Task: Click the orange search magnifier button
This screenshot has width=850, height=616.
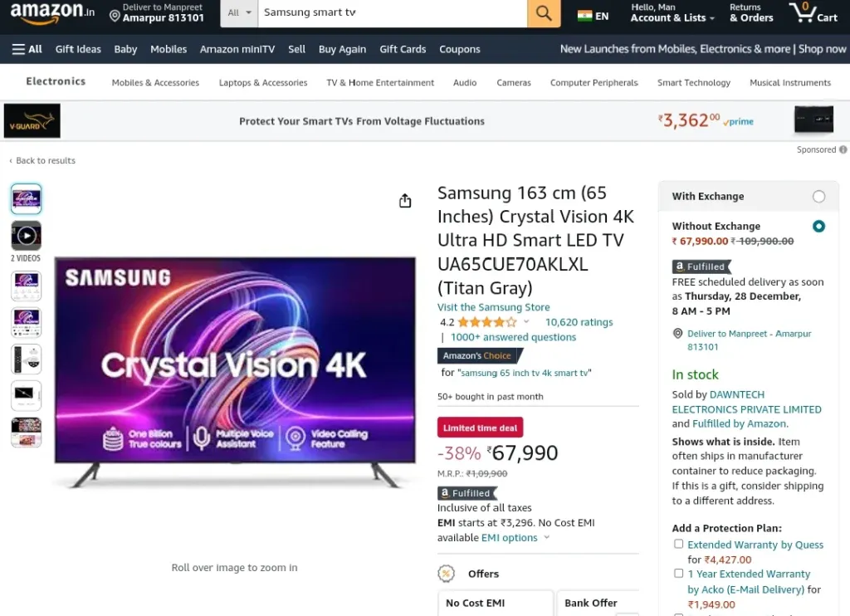Action: pyautogui.click(x=544, y=12)
